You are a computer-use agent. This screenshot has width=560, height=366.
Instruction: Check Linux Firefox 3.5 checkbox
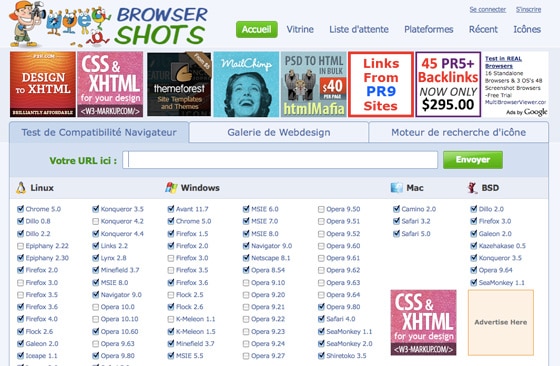pyautogui.click(x=20, y=295)
